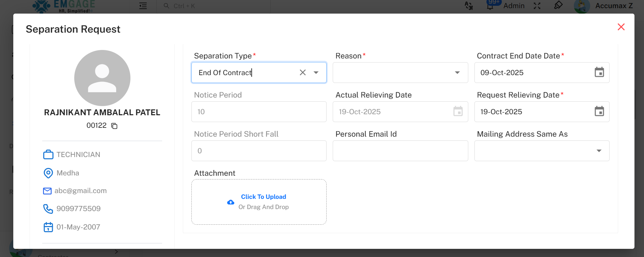Clear the Separation Type selection
This screenshot has width=644, height=257.
pyautogui.click(x=302, y=72)
